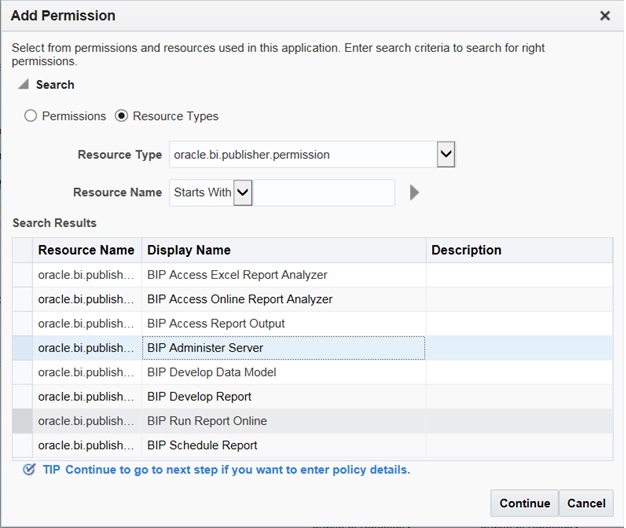Open the Resource Type dropdown
This screenshot has width=626, height=528.
446,155
